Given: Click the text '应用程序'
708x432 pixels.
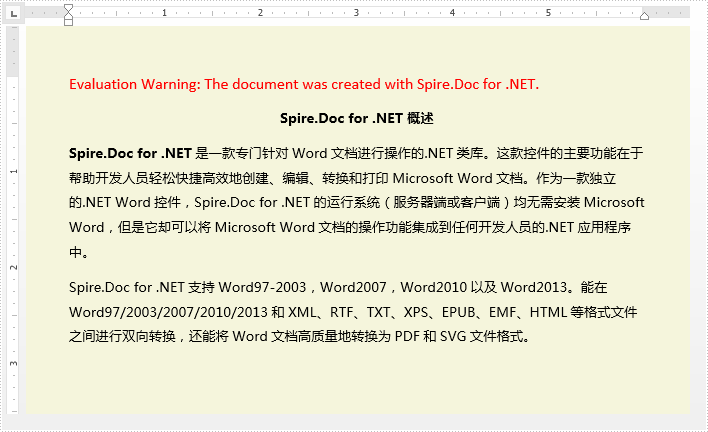Looking at the screenshot, I should coord(604,227).
